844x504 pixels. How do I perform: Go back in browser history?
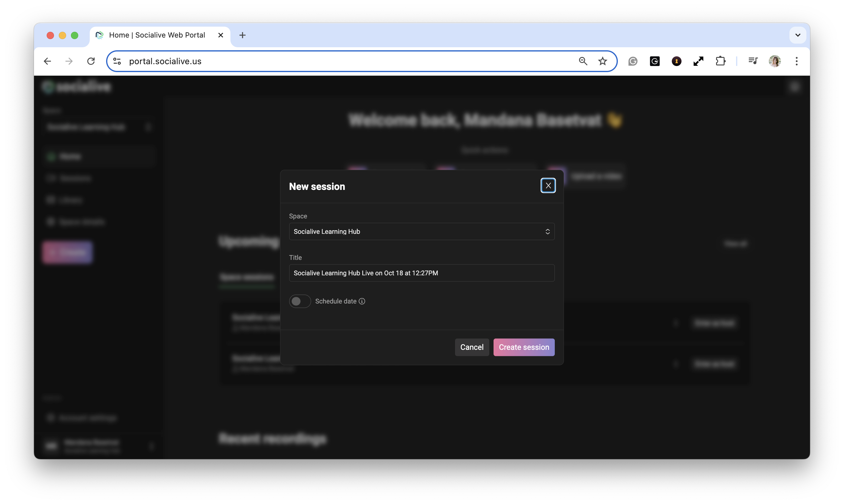point(48,61)
